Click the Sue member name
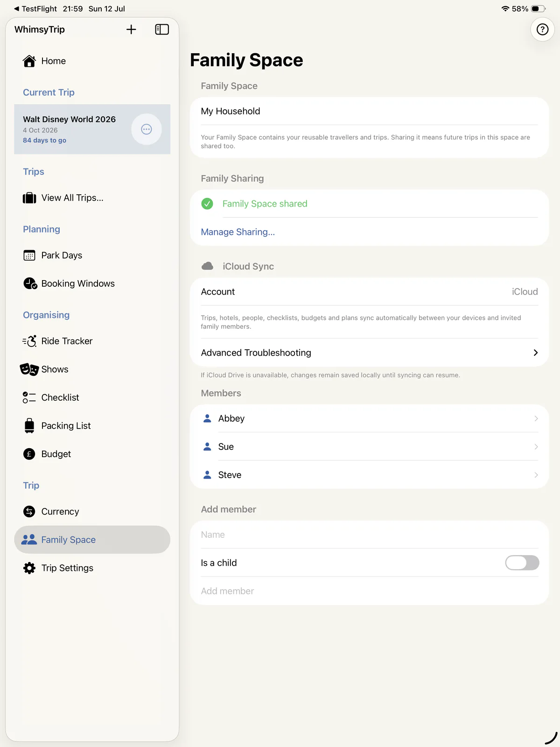560x747 pixels. (x=226, y=447)
